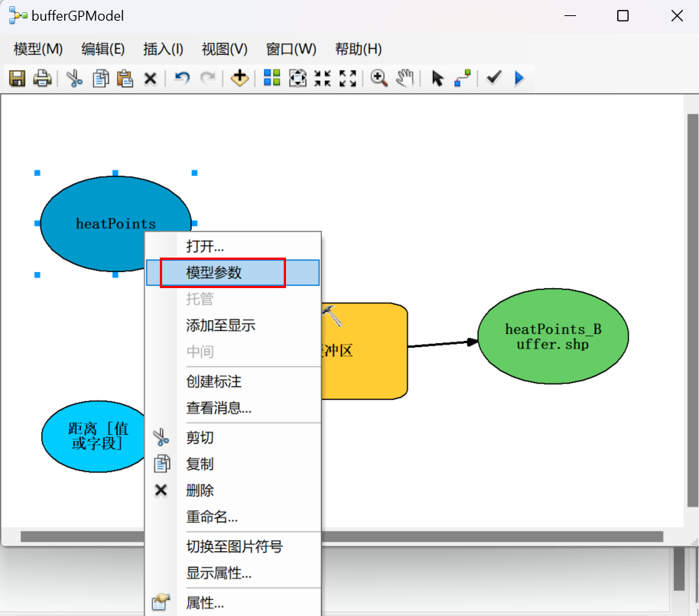Add data or tool with the plus icon
The width and height of the screenshot is (699, 616).
coord(239,78)
